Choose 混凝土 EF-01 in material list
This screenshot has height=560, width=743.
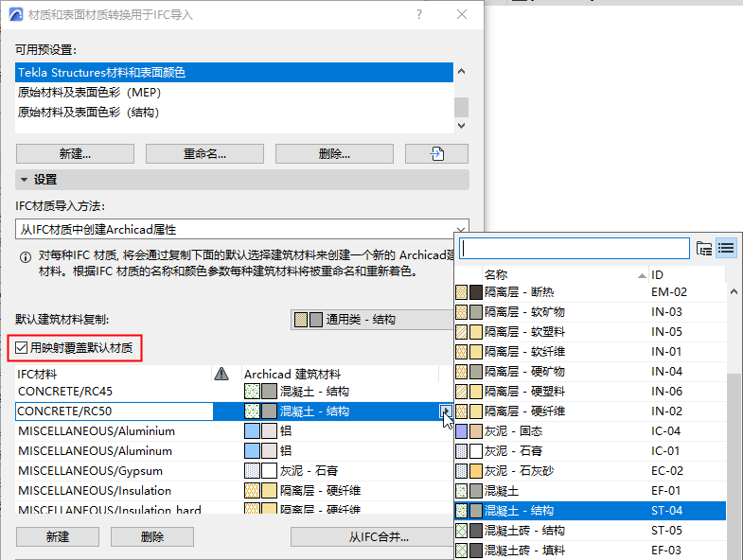pos(590,491)
